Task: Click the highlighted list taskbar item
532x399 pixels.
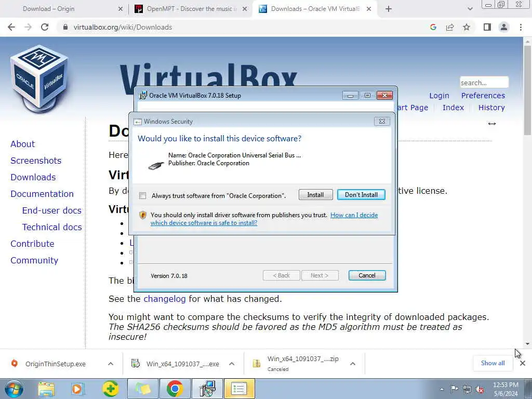Action: tap(239, 389)
